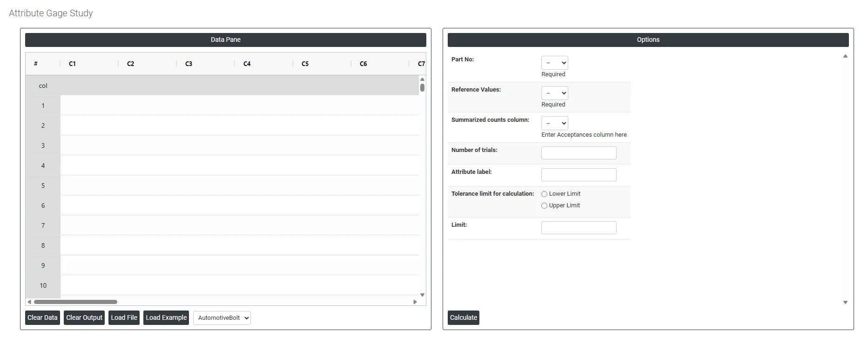Viewport: 868px width, 357px height.
Task: Click the Data Pane header bar
Action: point(226,40)
